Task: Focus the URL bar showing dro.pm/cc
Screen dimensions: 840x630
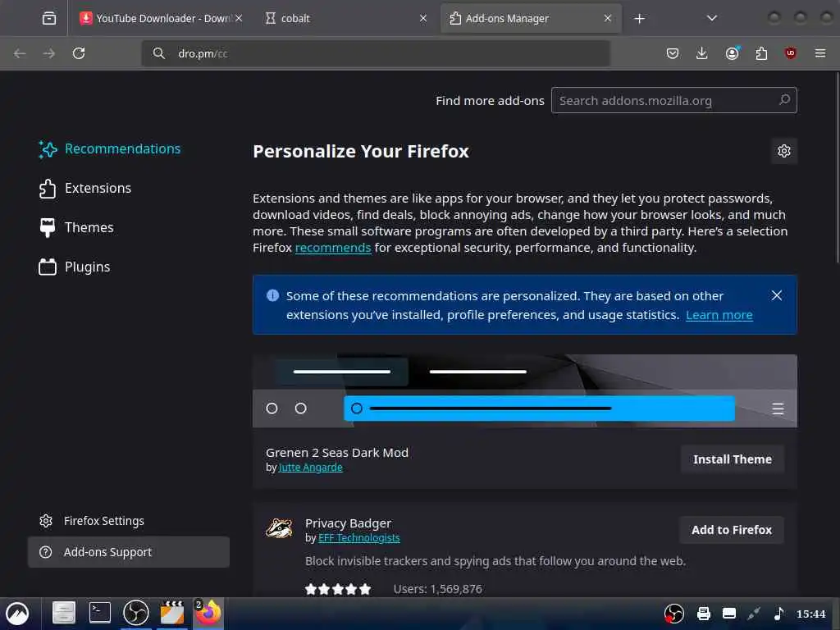Action: coord(376,53)
